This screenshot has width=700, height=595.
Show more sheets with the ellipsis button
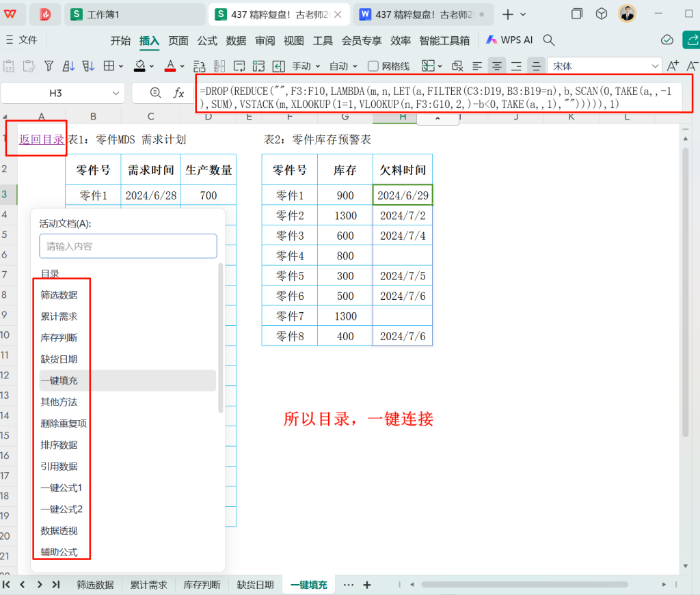[x=349, y=584]
